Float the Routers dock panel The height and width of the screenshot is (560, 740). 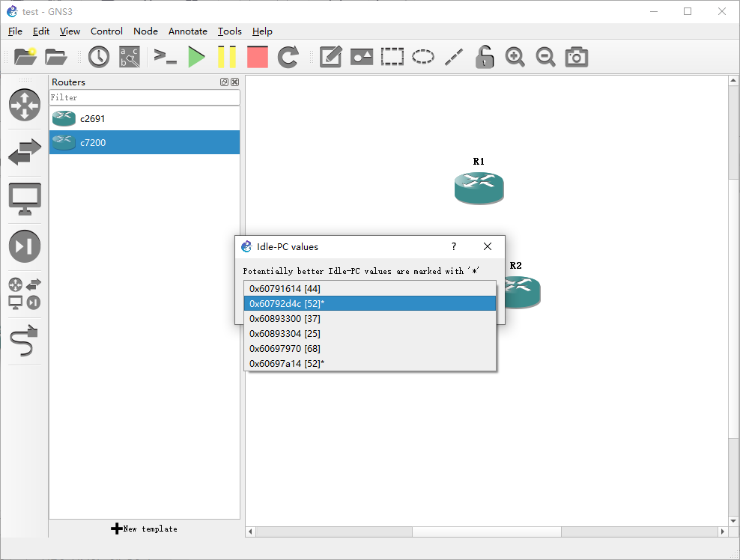click(x=224, y=82)
